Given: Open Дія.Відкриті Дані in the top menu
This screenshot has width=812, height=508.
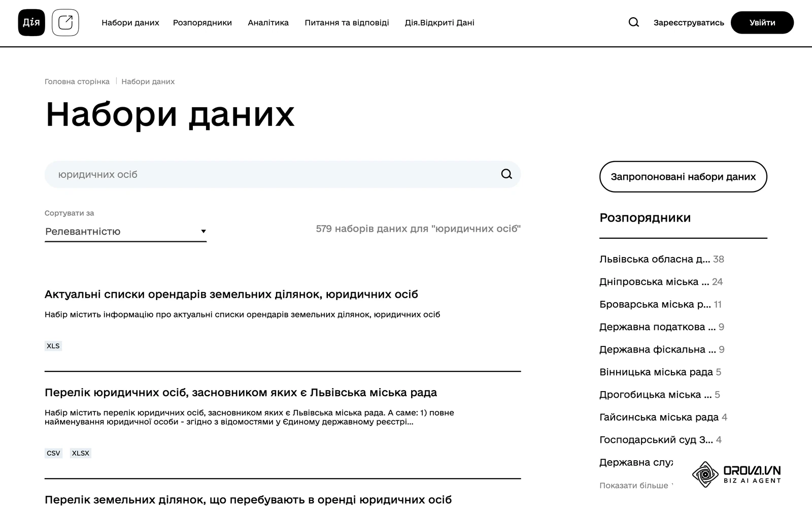Looking at the screenshot, I should point(439,23).
